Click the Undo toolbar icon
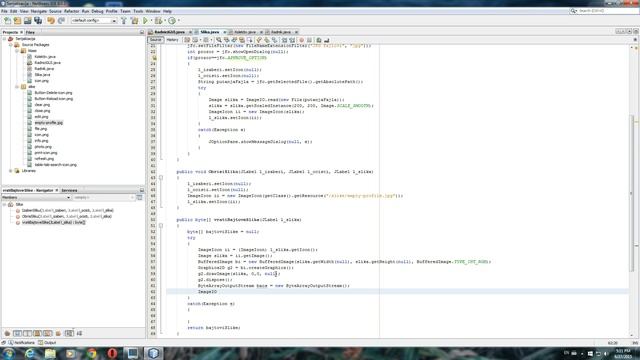640x360 pixels. (51, 20)
